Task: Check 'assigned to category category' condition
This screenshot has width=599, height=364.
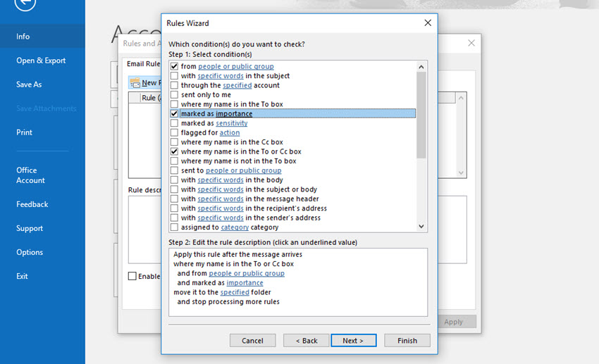Action: [x=174, y=227]
